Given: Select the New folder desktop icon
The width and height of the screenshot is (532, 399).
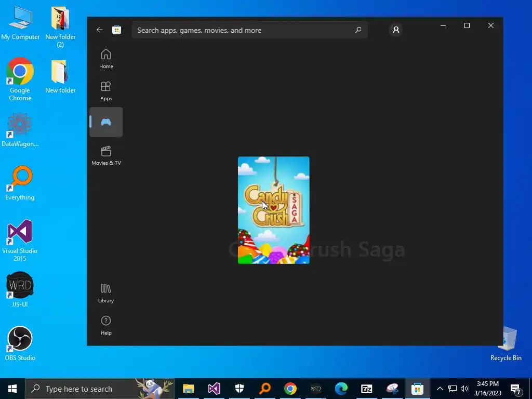Looking at the screenshot, I should (x=60, y=76).
